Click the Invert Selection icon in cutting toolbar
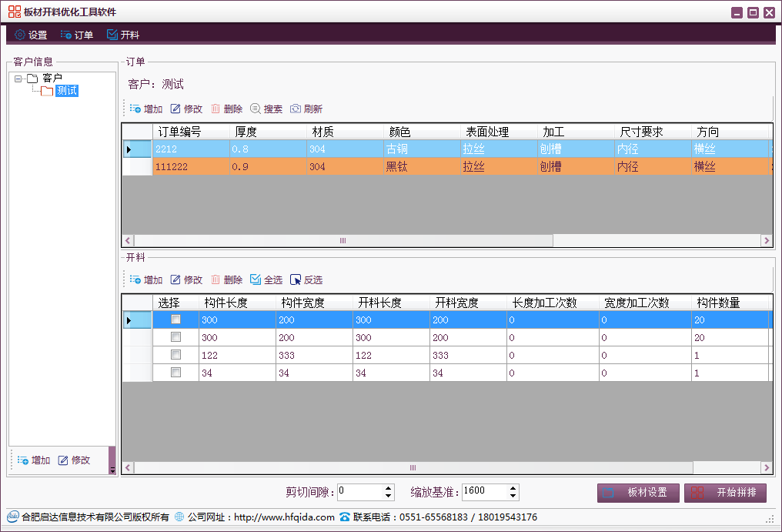Viewport: 782px width, 532px height. (x=296, y=280)
